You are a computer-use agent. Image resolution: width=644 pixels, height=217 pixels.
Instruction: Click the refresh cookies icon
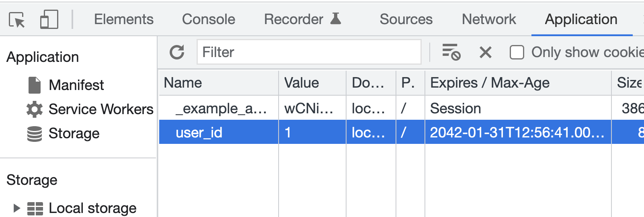[177, 52]
